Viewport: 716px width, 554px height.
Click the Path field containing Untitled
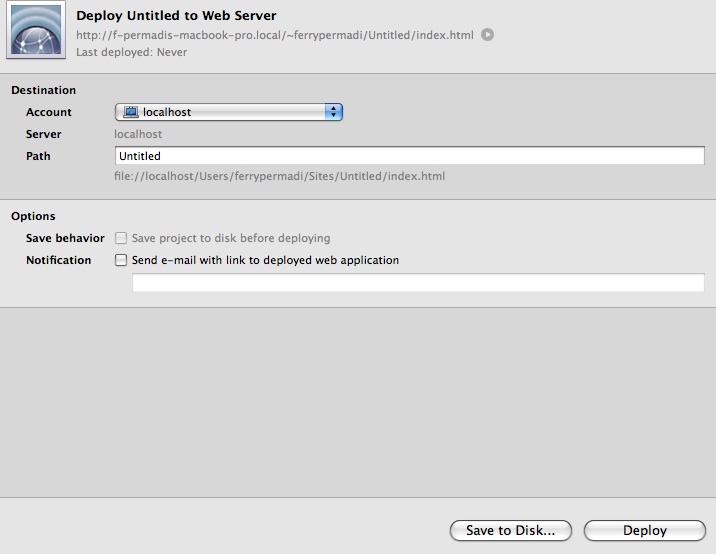(x=410, y=156)
